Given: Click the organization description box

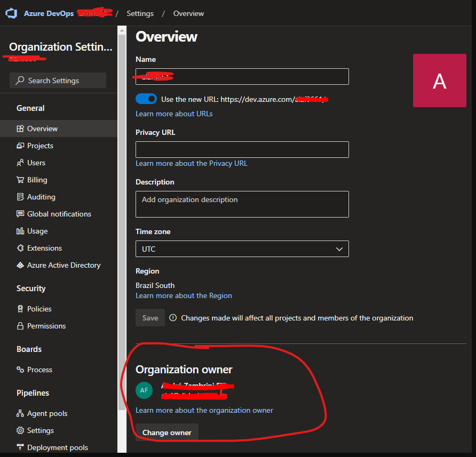Looking at the screenshot, I should click(242, 204).
